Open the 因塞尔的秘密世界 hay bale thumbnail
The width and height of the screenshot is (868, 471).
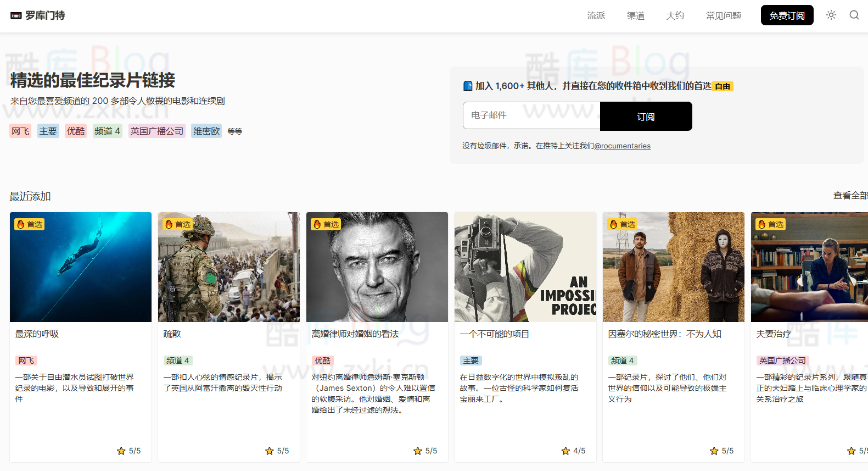click(x=674, y=267)
